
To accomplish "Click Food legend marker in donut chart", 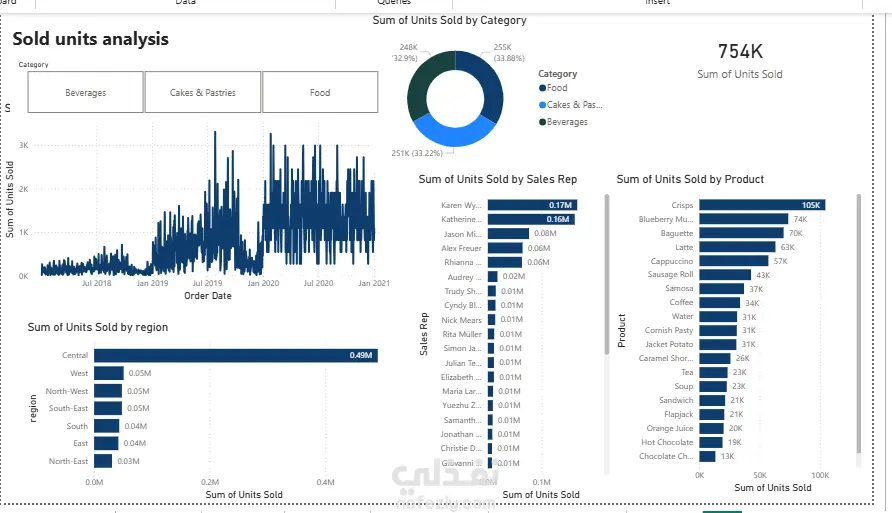I will pos(542,88).
